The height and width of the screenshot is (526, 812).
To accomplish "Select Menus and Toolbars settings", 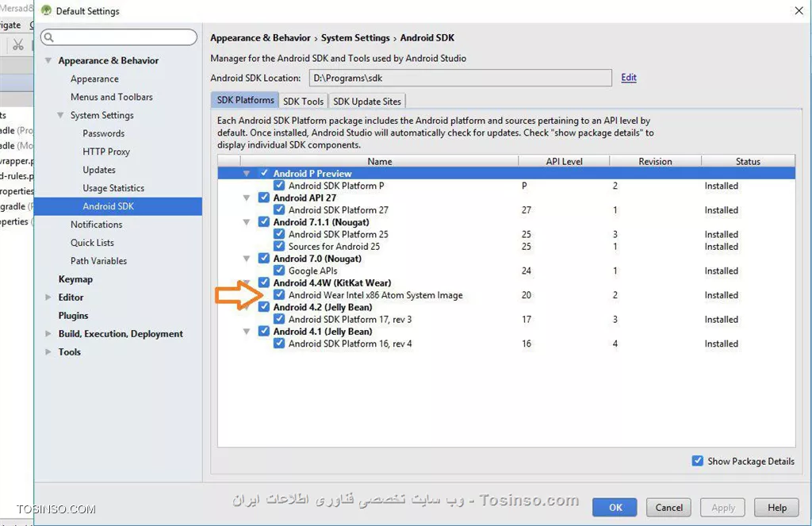I will pyautogui.click(x=111, y=97).
